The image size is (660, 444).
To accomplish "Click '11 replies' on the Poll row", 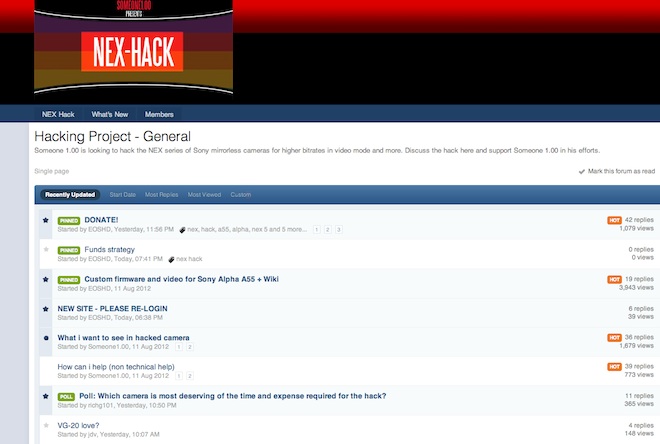I will [639, 396].
